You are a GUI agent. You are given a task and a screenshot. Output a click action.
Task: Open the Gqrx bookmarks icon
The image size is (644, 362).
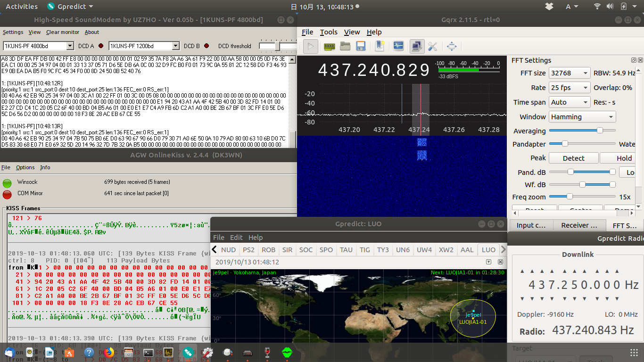(380, 46)
